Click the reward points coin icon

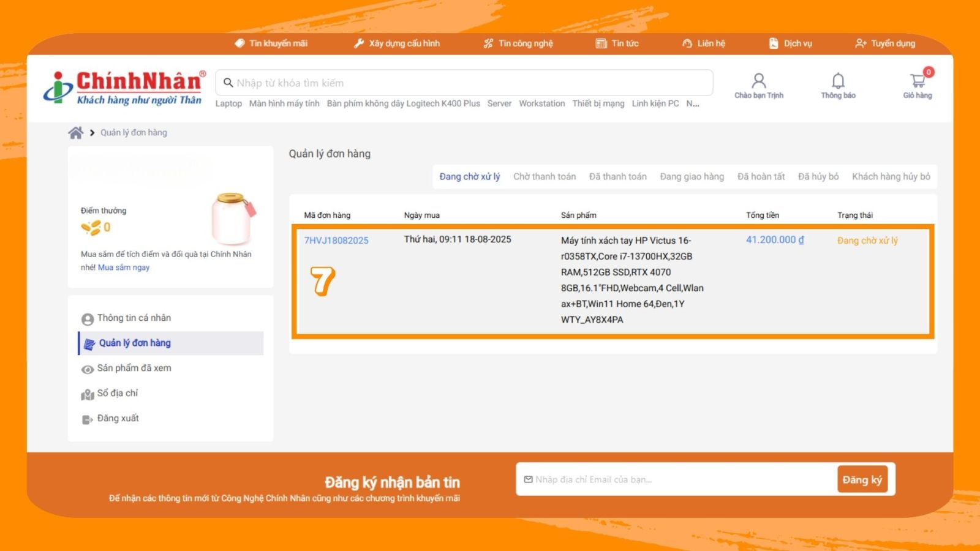(x=91, y=228)
